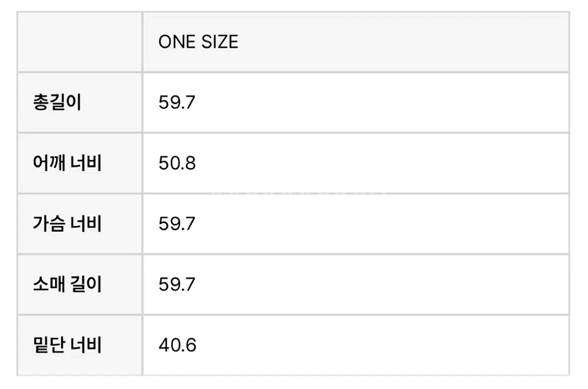The image size is (588, 389).
Task: Select the 59.7 value for 총길이
Action: pyautogui.click(x=177, y=103)
